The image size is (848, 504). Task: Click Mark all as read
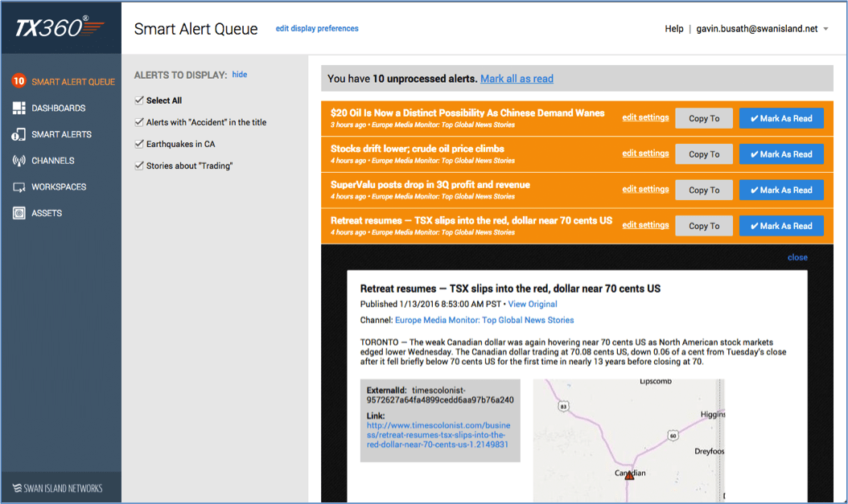point(517,78)
